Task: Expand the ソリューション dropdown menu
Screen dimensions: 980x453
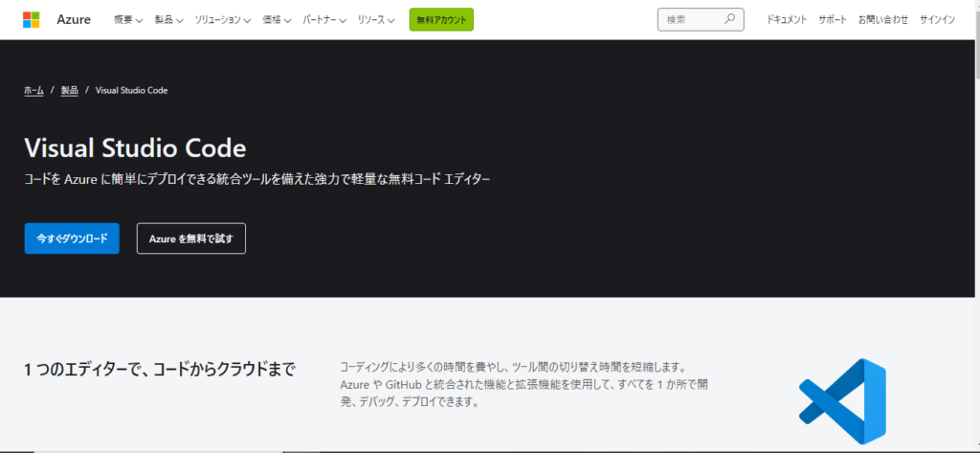Action: (x=222, y=19)
